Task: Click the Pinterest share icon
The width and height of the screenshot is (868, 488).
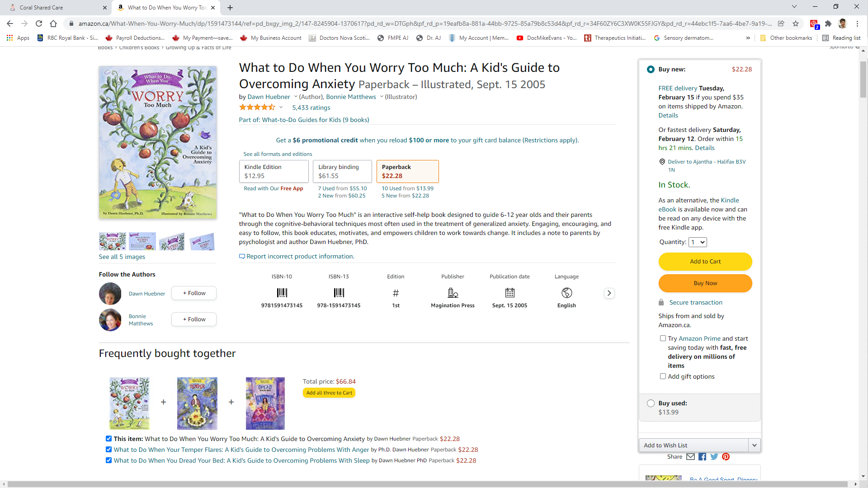Action: coord(726,457)
